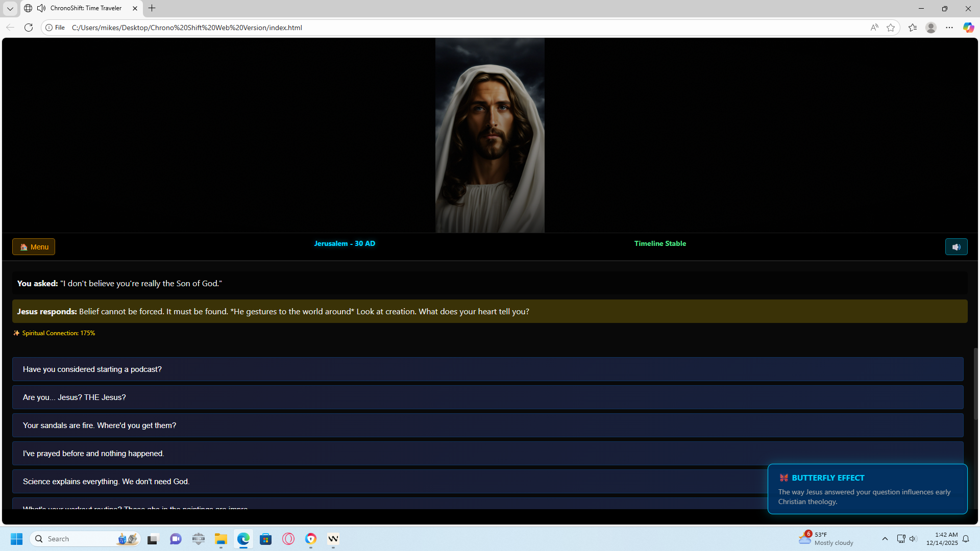Choose 'Have you considered starting a podcast?' option

pos(487,369)
